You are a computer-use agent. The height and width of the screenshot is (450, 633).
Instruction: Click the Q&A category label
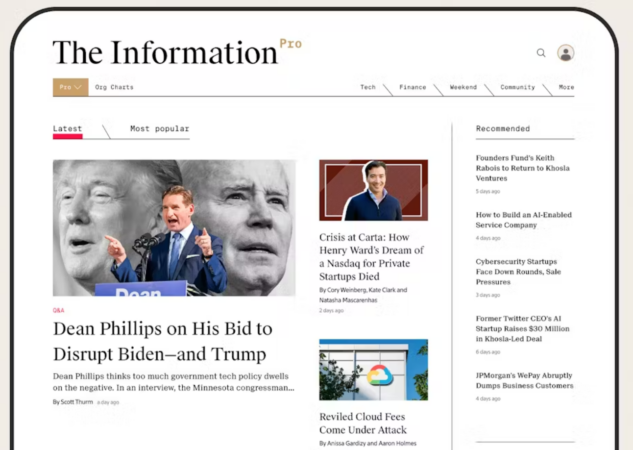[x=59, y=310]
